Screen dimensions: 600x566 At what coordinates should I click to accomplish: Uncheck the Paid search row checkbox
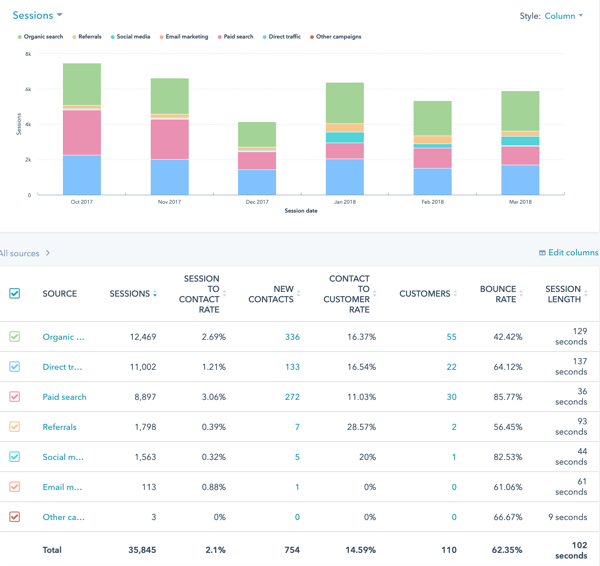[15, 397]
